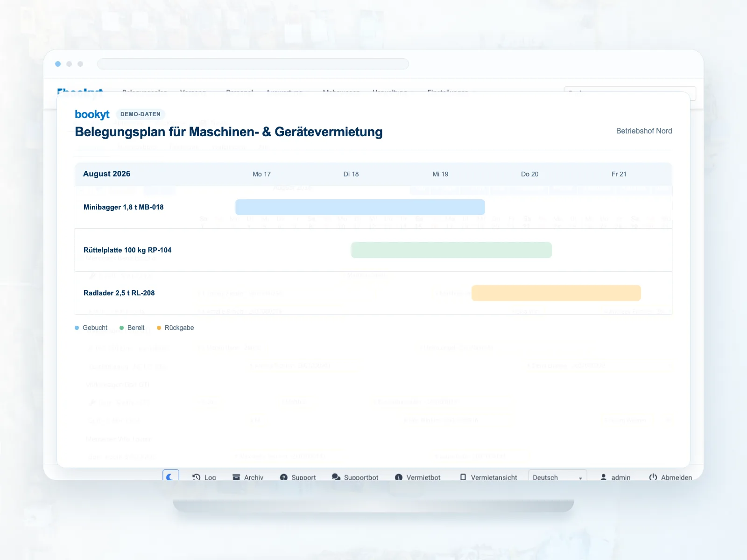Click the admin user icon
Image resolution: width=747 pixels, height=560 pixels.
(603, 477)
